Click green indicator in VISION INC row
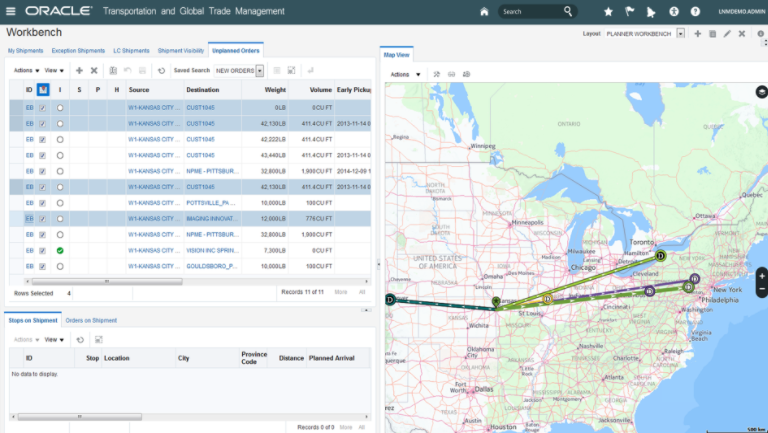The image size is (768, 433). click(60, 250)
